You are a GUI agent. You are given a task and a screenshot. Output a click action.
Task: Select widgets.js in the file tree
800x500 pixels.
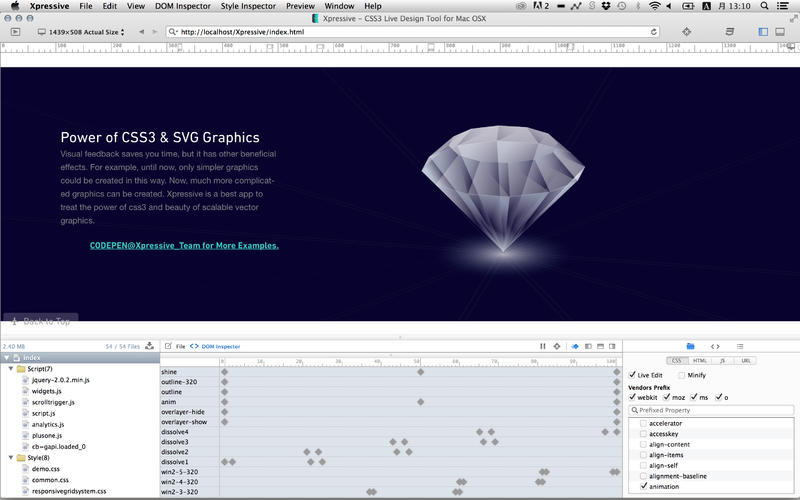[46, 391]
